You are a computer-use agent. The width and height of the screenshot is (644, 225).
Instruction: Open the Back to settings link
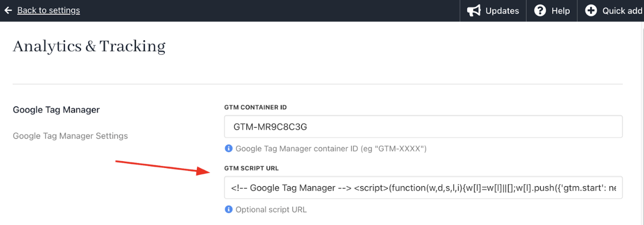pyautogui.click(x=48, y=10)
